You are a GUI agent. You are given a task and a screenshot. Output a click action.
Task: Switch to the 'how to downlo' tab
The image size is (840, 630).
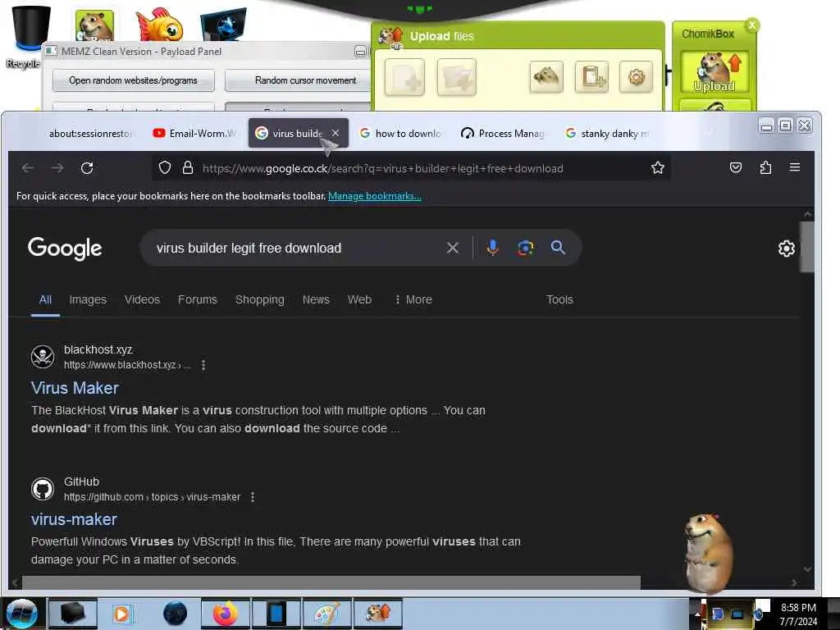point(400,134)
